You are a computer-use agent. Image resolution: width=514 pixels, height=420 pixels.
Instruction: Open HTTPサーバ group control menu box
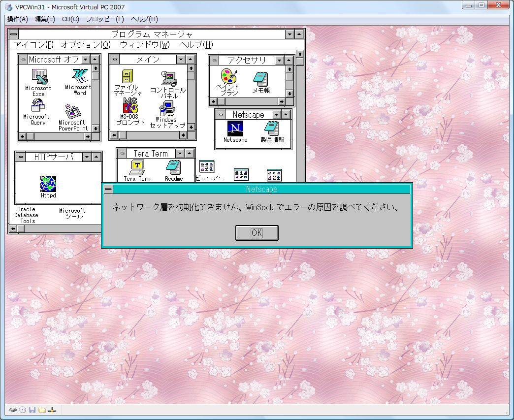click(21, 157)
